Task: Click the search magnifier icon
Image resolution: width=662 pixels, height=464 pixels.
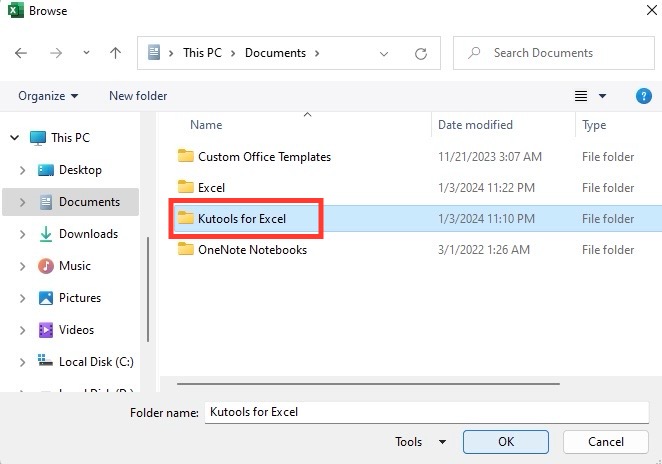Action: click(474, 53)
